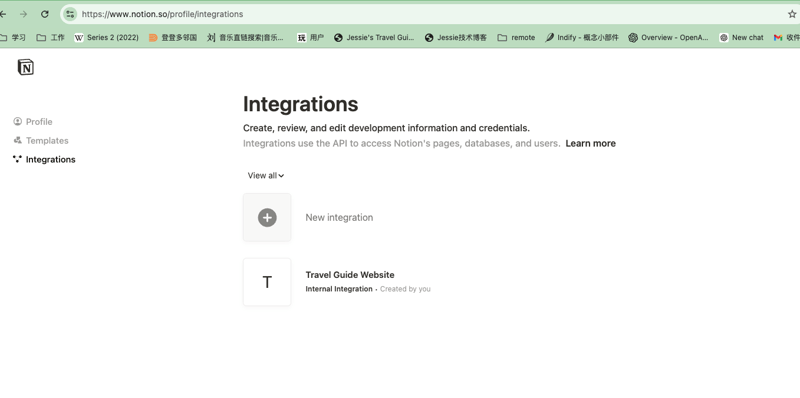Go back using the browser back arrow
Viewport: 800px width, 398px height.
pos(3,14)
